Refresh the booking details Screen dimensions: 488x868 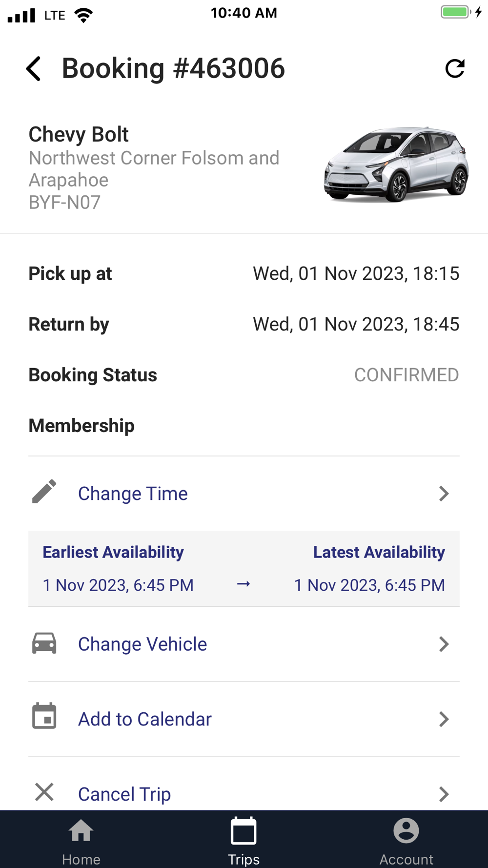pyautogui.click(x=455, y=68)
